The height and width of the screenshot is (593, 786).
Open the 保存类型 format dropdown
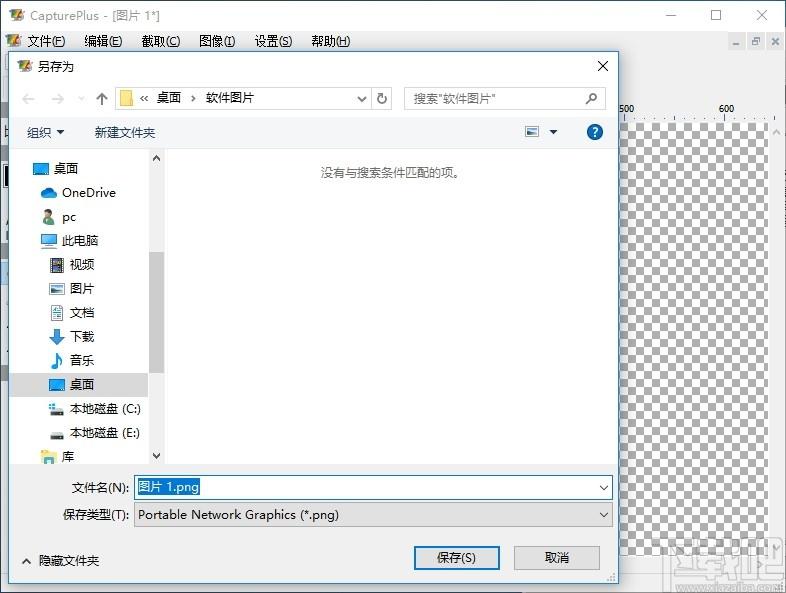pos(373,515)
